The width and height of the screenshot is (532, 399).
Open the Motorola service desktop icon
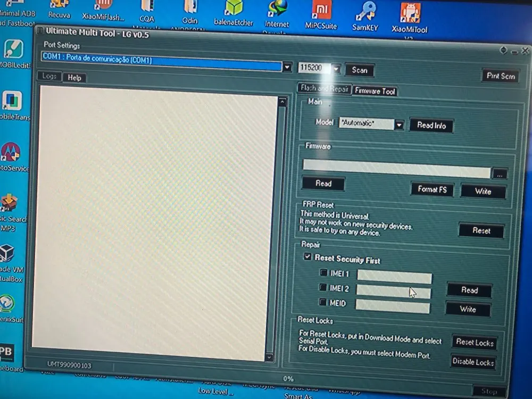point(12,157)
